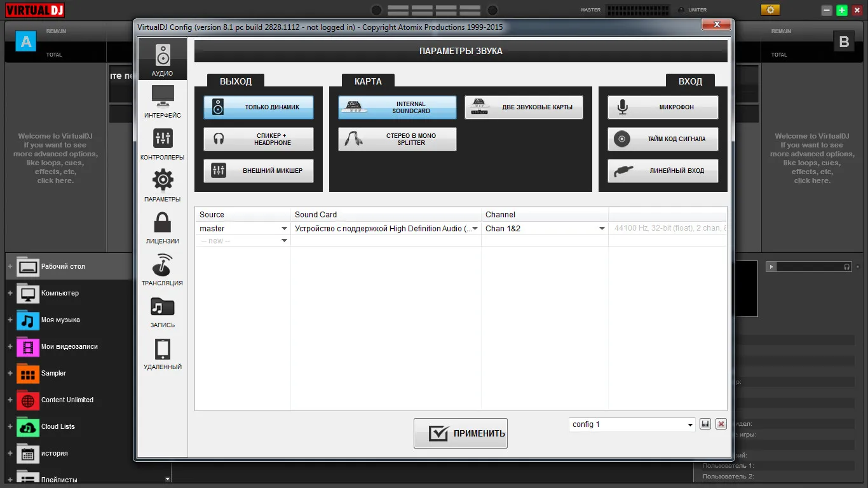The image size is (868, 488).
Task: Open the Трансляция broadcast section
Action: pos(163,269)
